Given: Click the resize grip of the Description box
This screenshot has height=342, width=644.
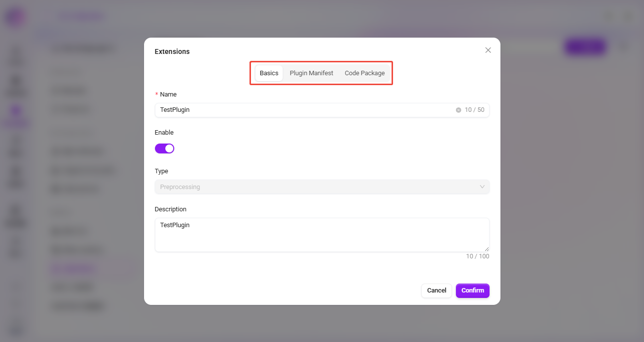Looking at the screenshot, I should point(487,249).
